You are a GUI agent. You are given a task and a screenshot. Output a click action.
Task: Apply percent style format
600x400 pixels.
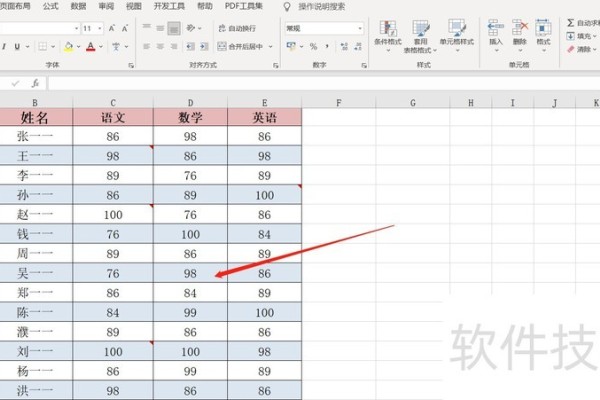coord(313,47)
